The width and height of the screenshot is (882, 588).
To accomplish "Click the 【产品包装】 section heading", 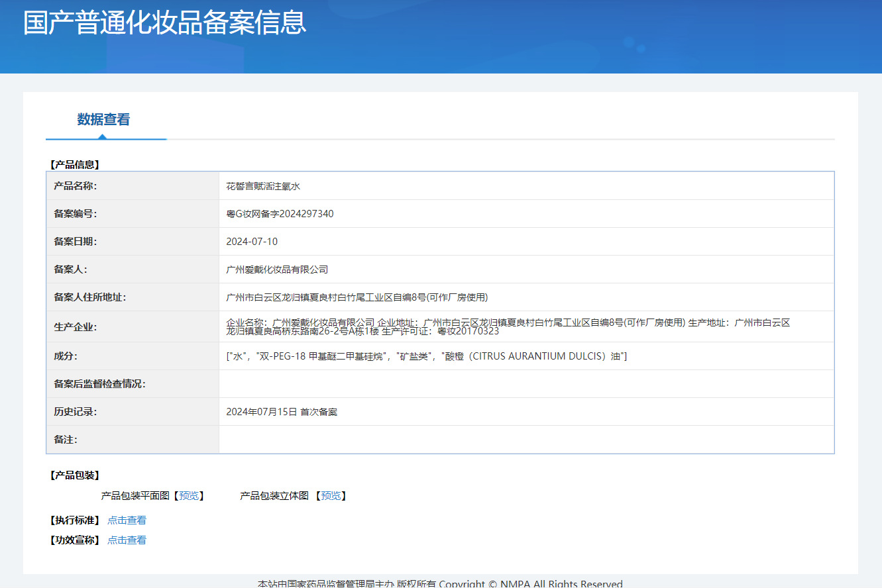I will tap(74, 475).
